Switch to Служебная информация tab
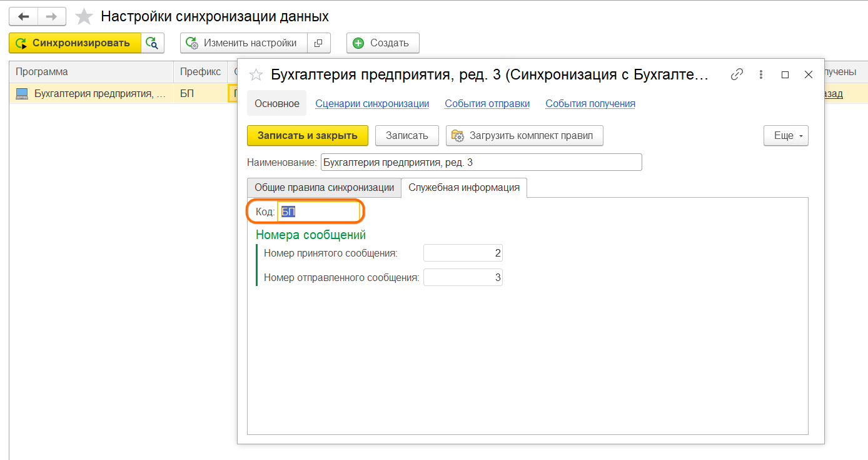This screenshot has height=460, width=868. 464,188
